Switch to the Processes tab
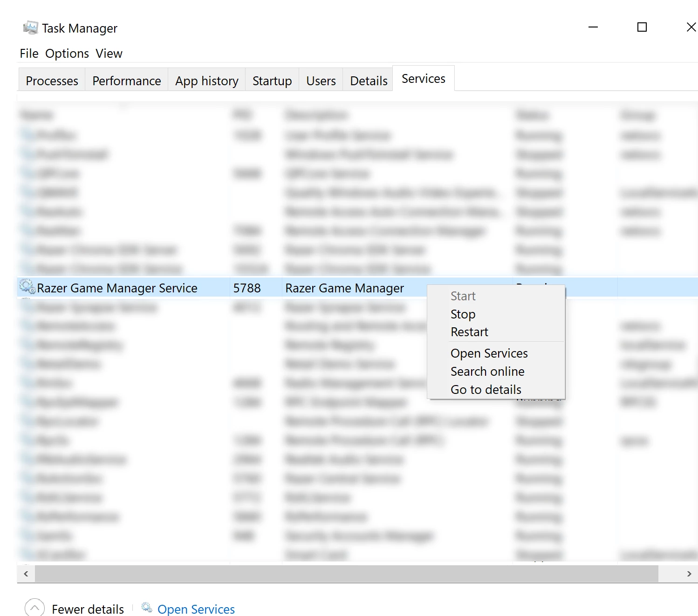This screenshot has width=698, height=616. [x=52, y=80]
